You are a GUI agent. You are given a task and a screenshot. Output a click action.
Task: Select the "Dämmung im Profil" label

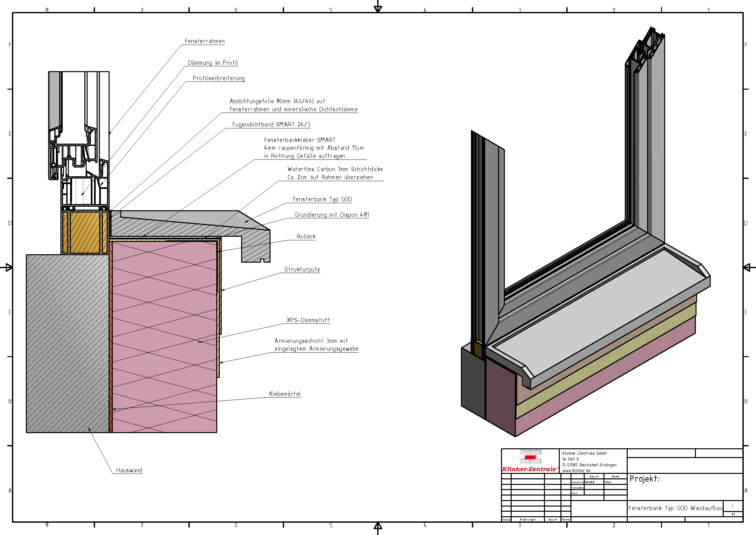point(213,63)
